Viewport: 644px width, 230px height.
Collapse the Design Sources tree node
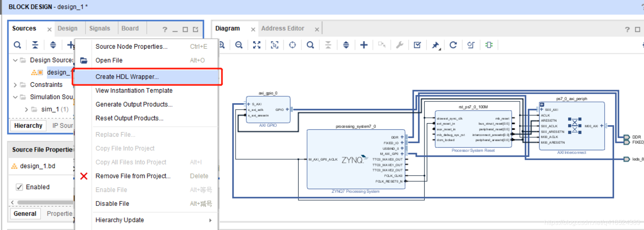pyautogui.click(x=15, y=60)
